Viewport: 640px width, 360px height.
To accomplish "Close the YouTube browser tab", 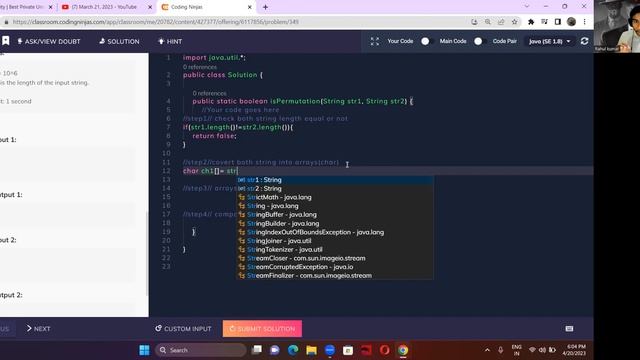I will point(150,7).
